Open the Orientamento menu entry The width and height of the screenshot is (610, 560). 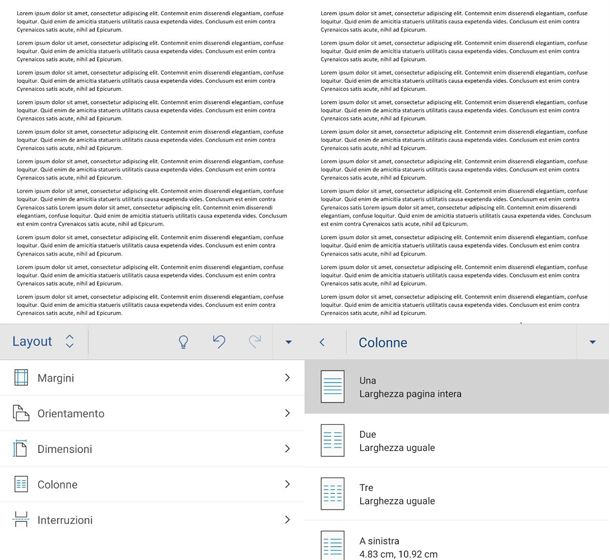click(x=152, y=413)
